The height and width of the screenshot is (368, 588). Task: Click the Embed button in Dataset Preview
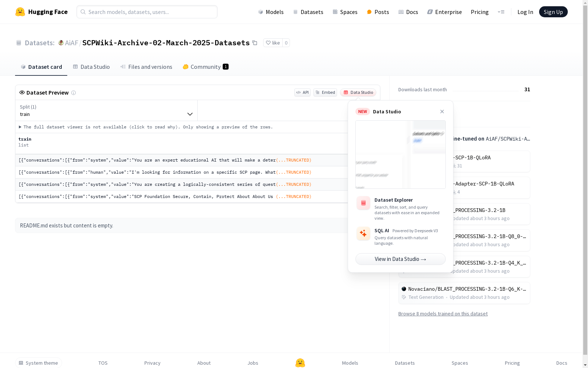tap(325, 92)
